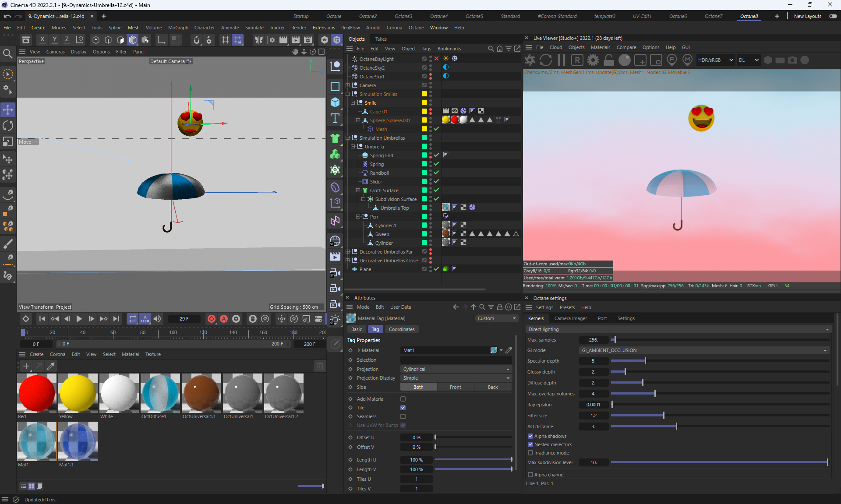
Task: Open the Projection Cylindrical dropdown
Action: 456,369
